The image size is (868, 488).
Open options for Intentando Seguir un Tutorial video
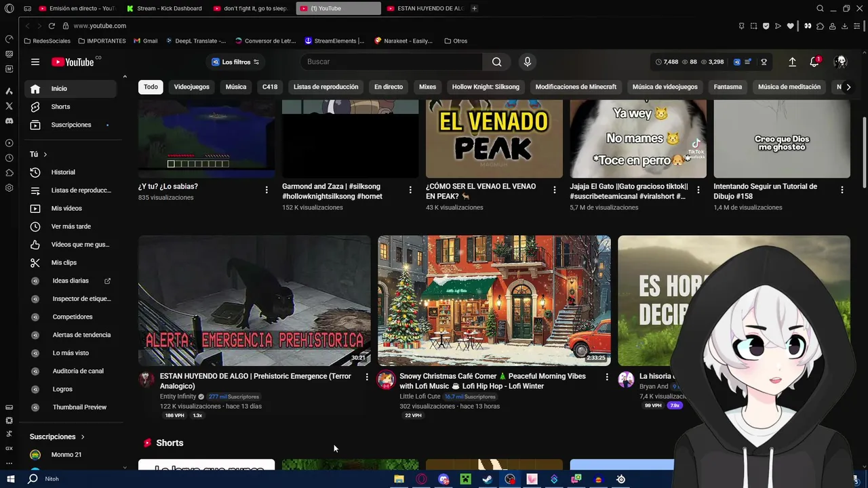[842, 190]
